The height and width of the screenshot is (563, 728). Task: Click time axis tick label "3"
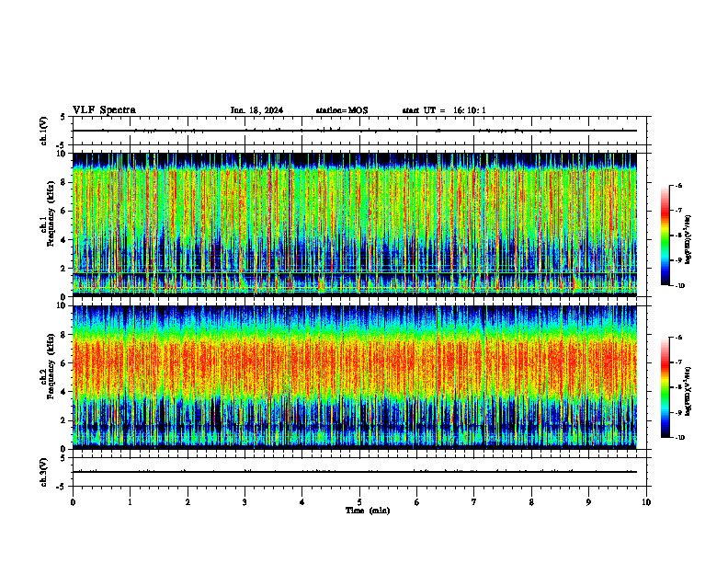pos(245,502)
